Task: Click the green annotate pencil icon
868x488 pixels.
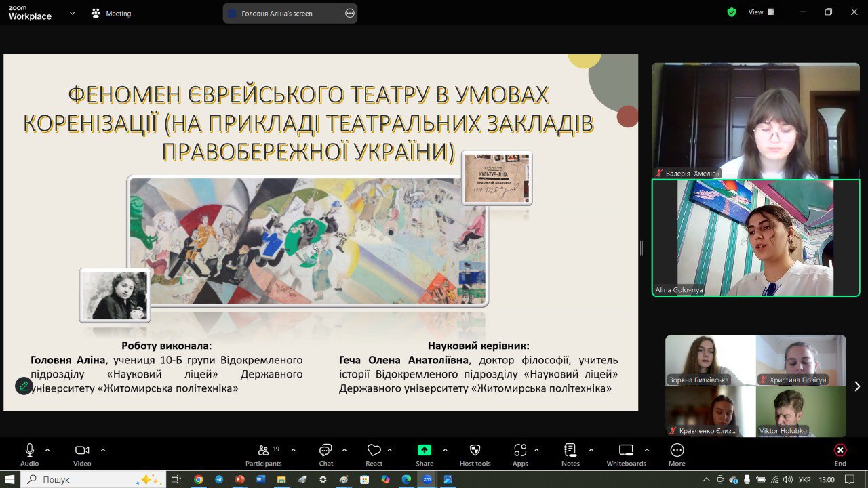Action: coord(24,386)
